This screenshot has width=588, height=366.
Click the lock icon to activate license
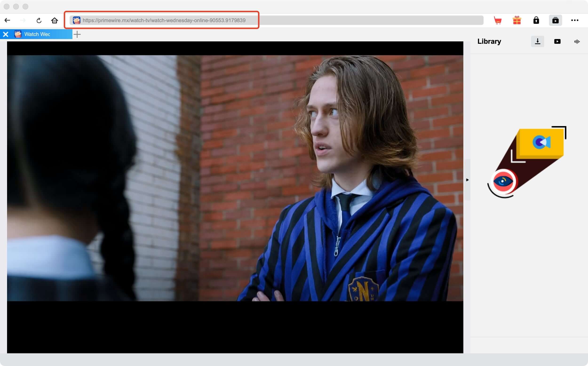click(x=536, y=20)
